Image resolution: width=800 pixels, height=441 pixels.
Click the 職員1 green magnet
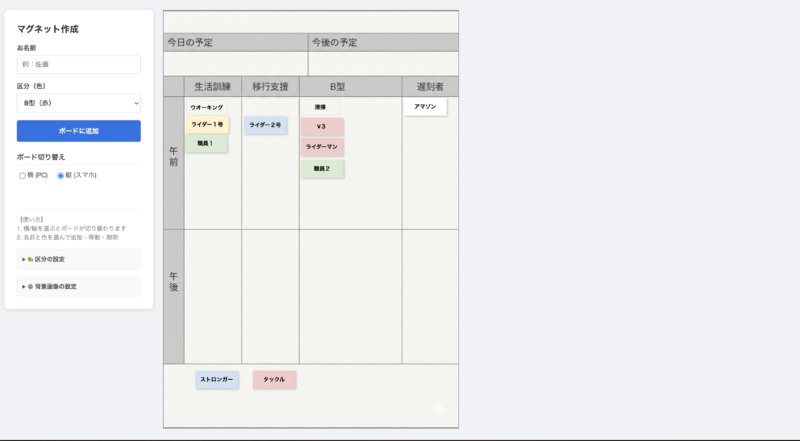pos(206,145)
